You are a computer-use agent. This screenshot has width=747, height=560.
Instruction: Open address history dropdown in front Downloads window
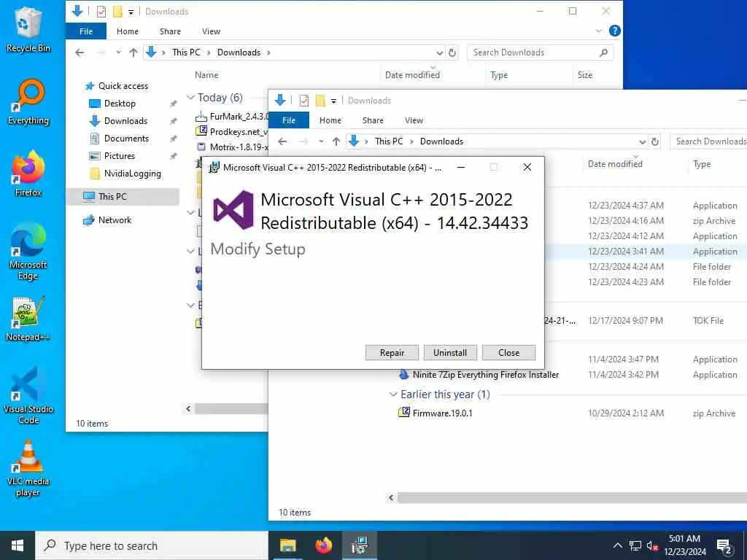click(642, 142)
